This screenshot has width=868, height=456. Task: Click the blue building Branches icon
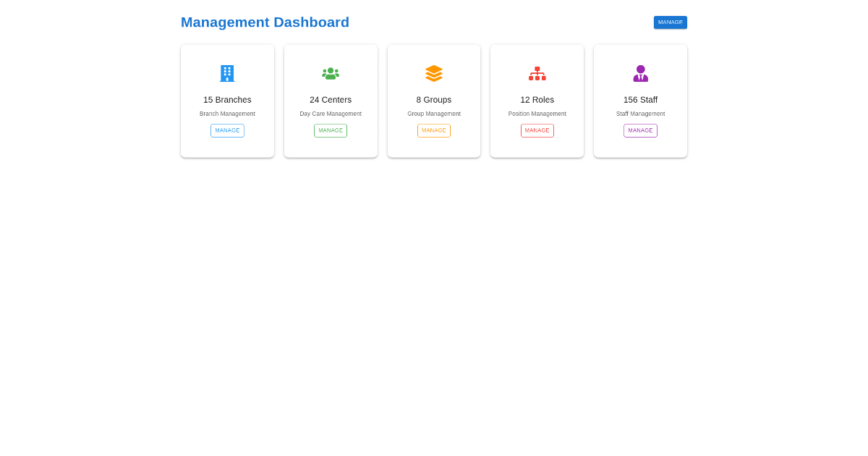click(x=227, y=73)
